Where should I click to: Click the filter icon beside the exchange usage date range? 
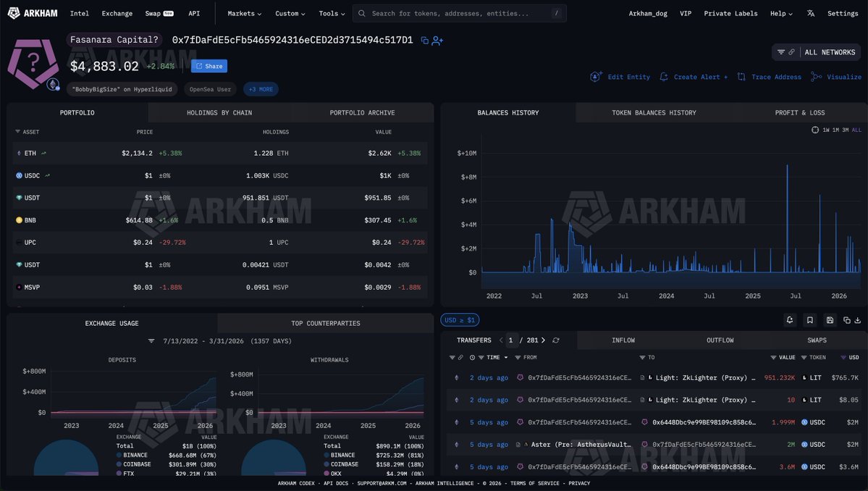151,341
